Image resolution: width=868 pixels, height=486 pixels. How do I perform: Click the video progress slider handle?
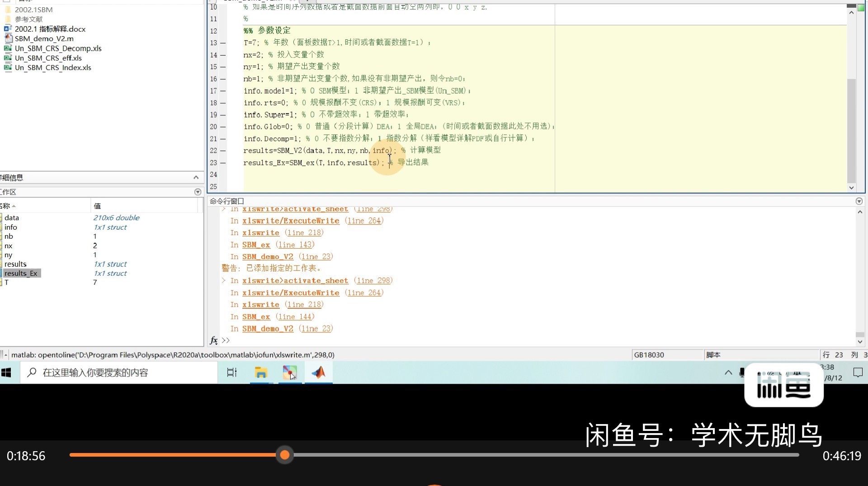tap(285, 455)
